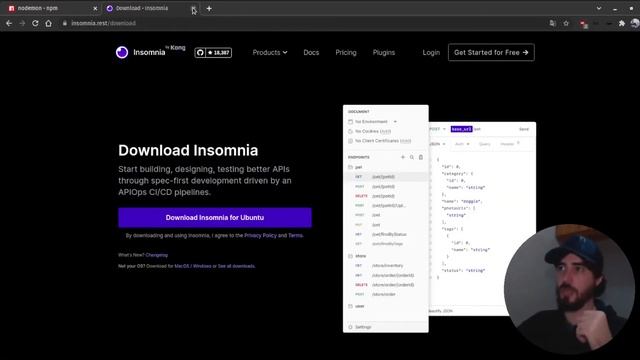Click the Insomnia app preview image
The image size is (640, 360).
point(439,219)
